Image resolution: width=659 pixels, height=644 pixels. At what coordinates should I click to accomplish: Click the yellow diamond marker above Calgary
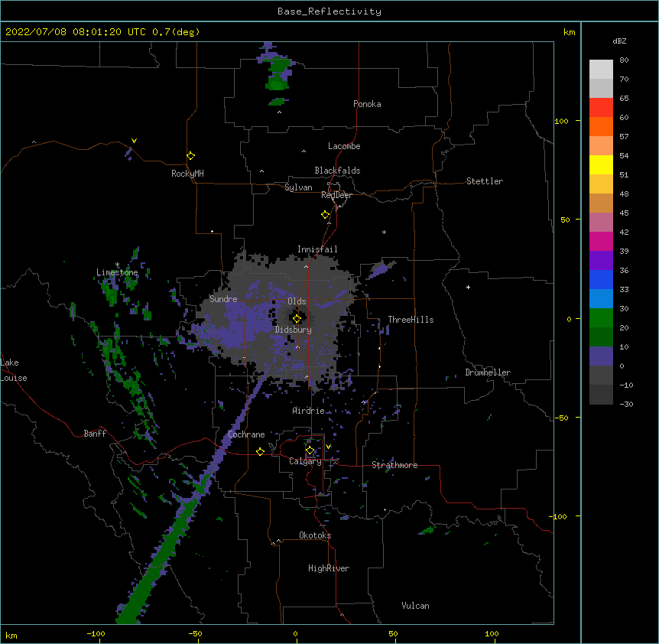[310, 450]
